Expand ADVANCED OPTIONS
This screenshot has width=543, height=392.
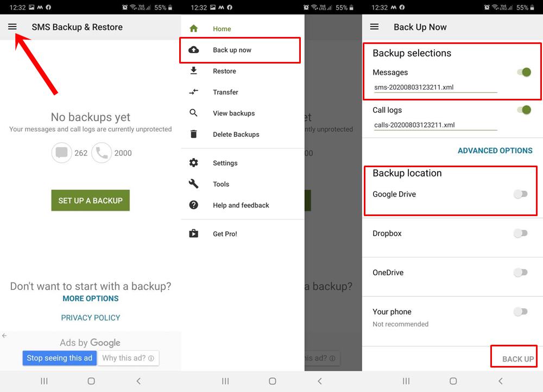pyautogui.click(x=495, y=150)
